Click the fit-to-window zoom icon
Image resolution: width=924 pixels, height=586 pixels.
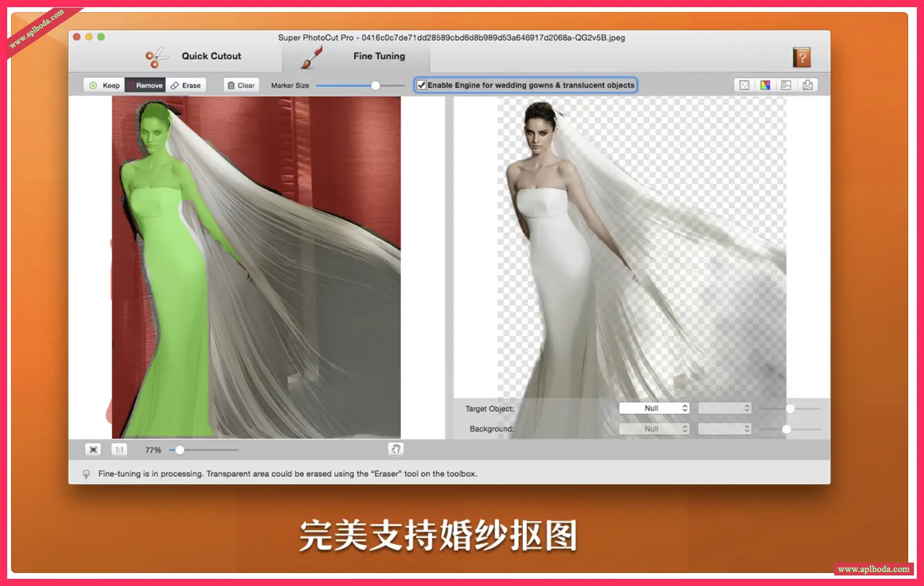93,450
